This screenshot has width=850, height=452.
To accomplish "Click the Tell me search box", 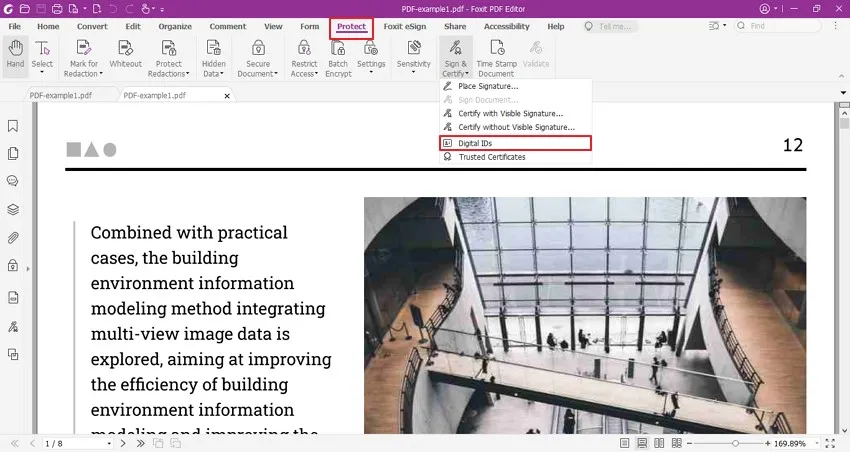I will [610, 26].
